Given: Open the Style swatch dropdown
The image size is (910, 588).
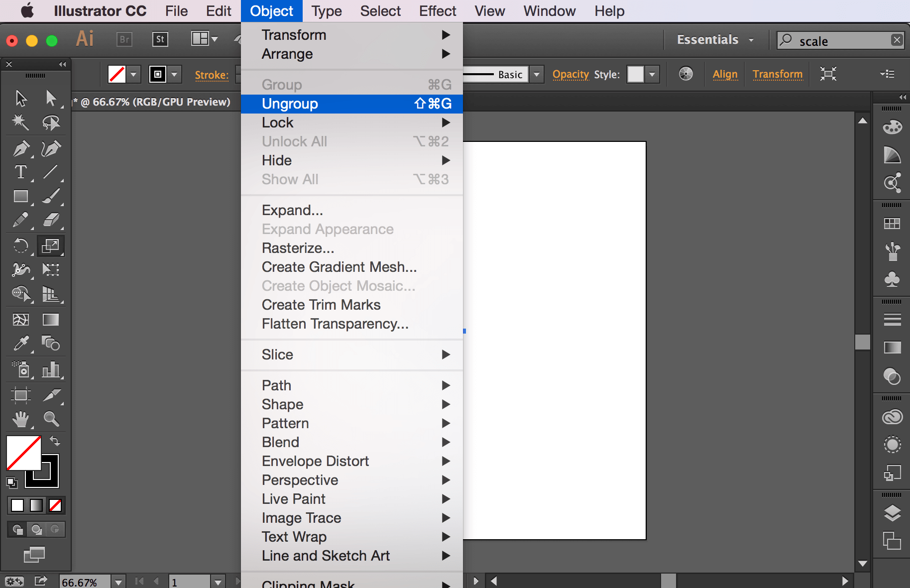Looking at the screenshot, I should [652, 75].
